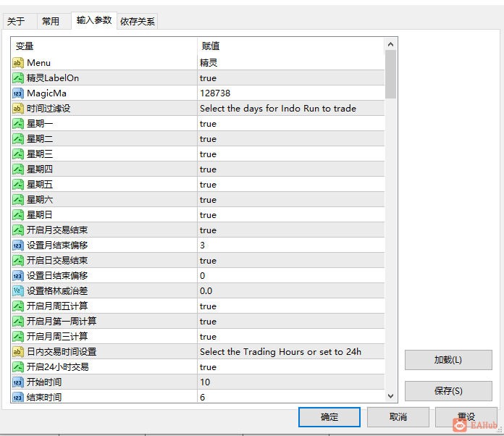Select the true value for 开启月交易结束
Screen dimensions: 504x436
208,230
